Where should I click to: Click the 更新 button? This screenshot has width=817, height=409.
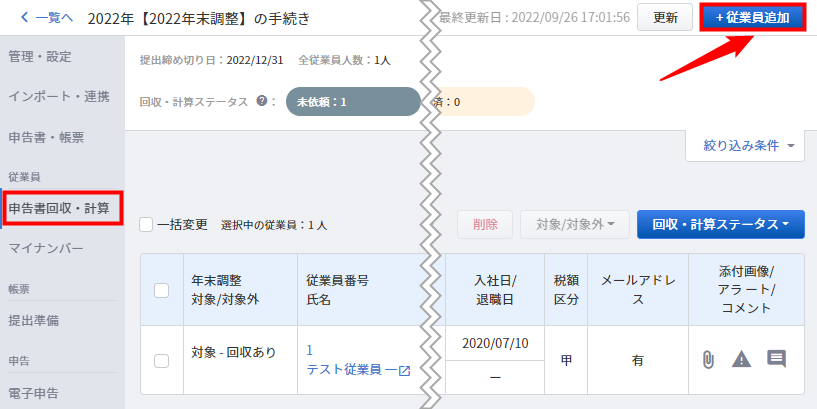(x=665, y=17)
